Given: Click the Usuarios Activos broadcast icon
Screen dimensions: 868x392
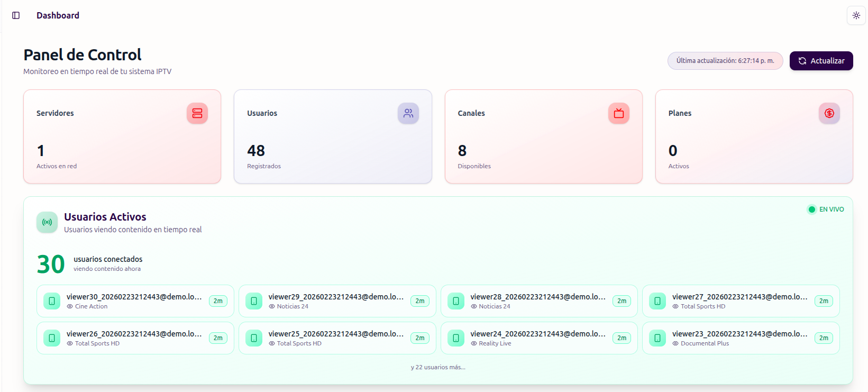Looking at the screenshot, I should tap(47, 222).
